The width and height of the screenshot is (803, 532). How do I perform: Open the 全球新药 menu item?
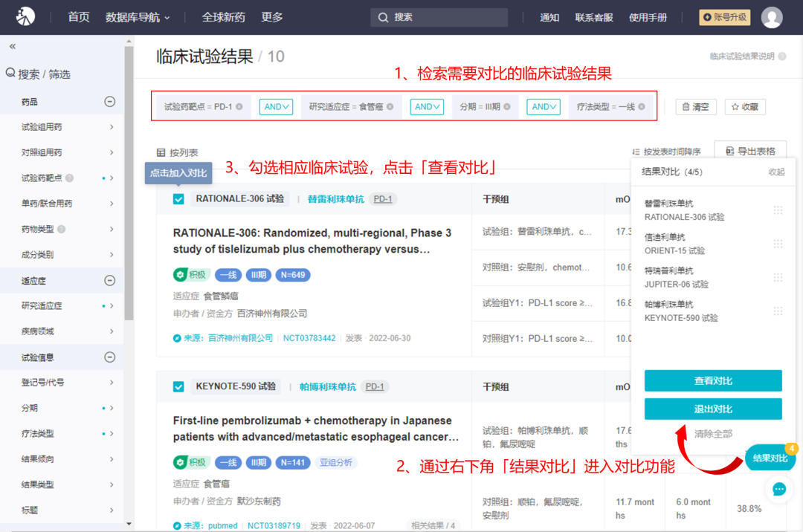tap(223, 17)
